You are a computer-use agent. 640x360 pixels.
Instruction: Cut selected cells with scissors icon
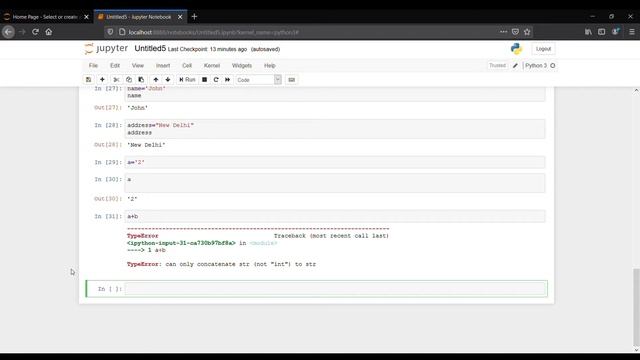pyautogui.click(x=116, y=80)
